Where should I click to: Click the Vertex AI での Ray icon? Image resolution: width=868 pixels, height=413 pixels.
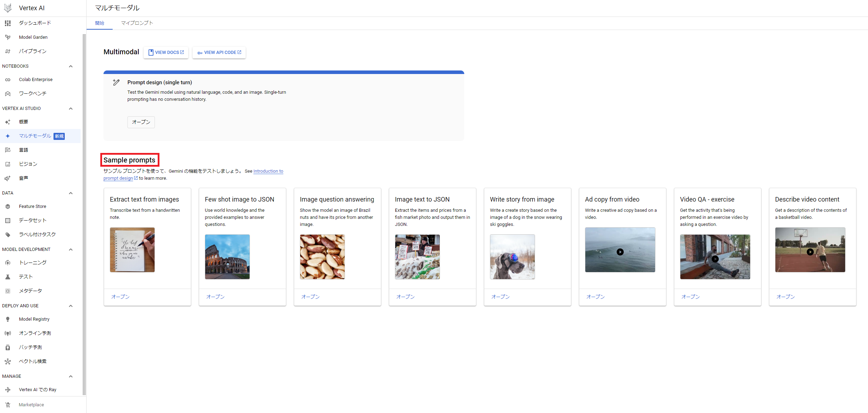(8, 390)
